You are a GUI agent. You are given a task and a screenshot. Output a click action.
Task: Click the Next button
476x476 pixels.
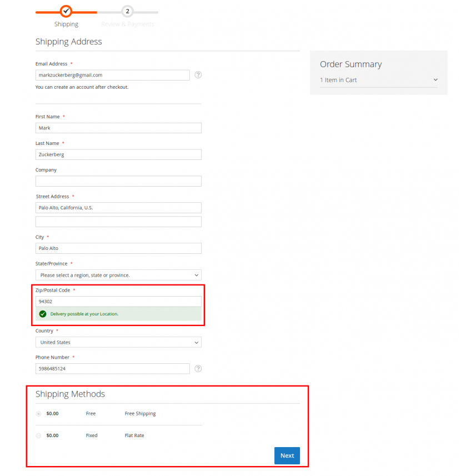click(x=287, y=455)
